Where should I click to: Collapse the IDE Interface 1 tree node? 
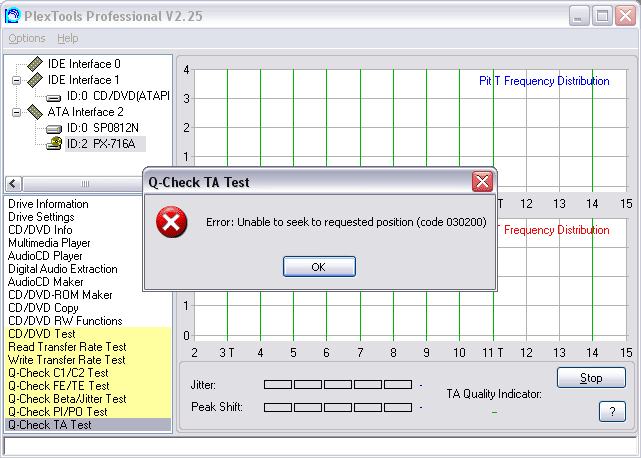pyautogui.click(x=16, y=80)
